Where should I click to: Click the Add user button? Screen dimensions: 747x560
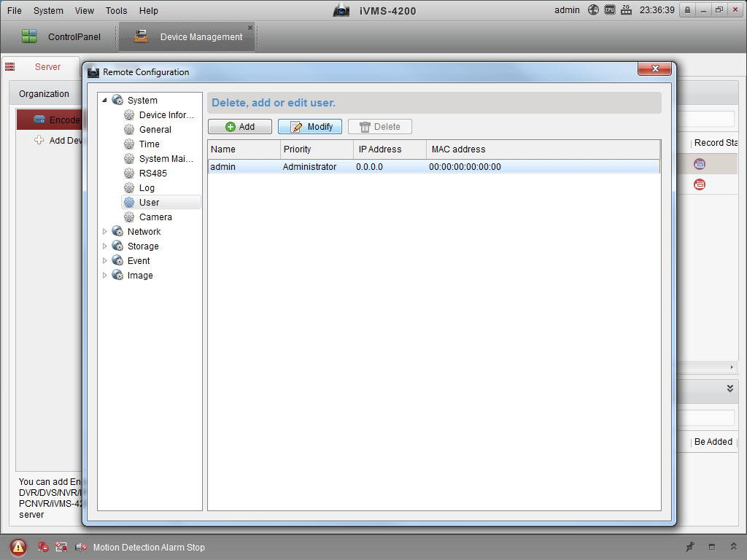[240, 127]
